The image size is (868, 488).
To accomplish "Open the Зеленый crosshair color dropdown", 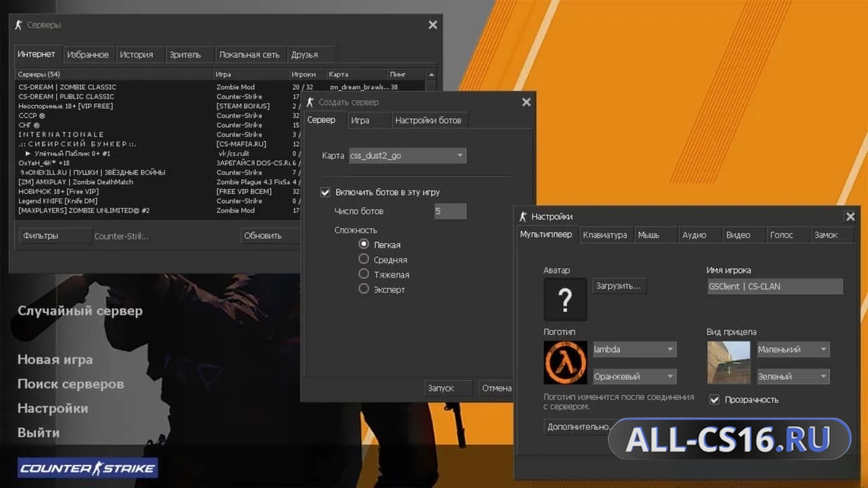I will tap(793, 377).
